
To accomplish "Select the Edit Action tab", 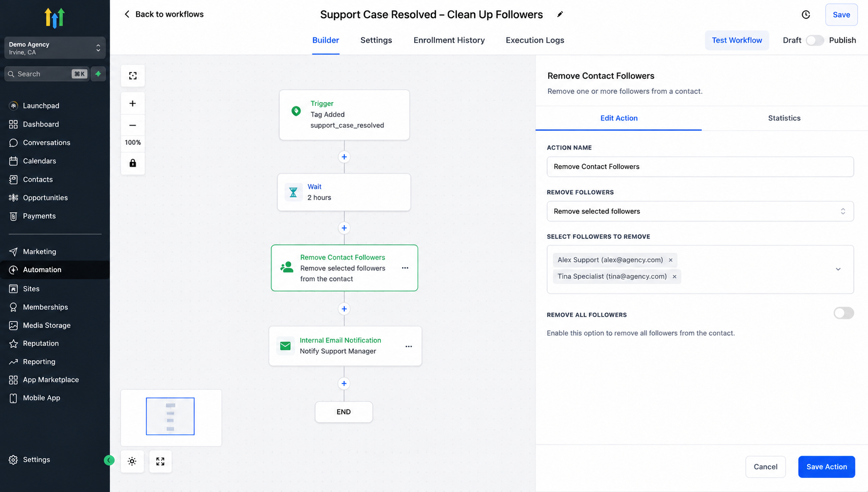I will (x=618, y=118).
